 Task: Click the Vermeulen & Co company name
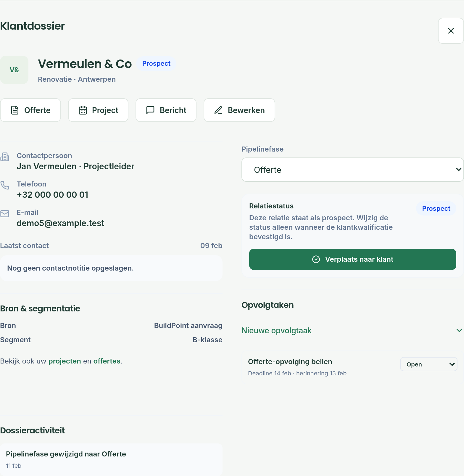pyautogui.click(x=85, y=64)
